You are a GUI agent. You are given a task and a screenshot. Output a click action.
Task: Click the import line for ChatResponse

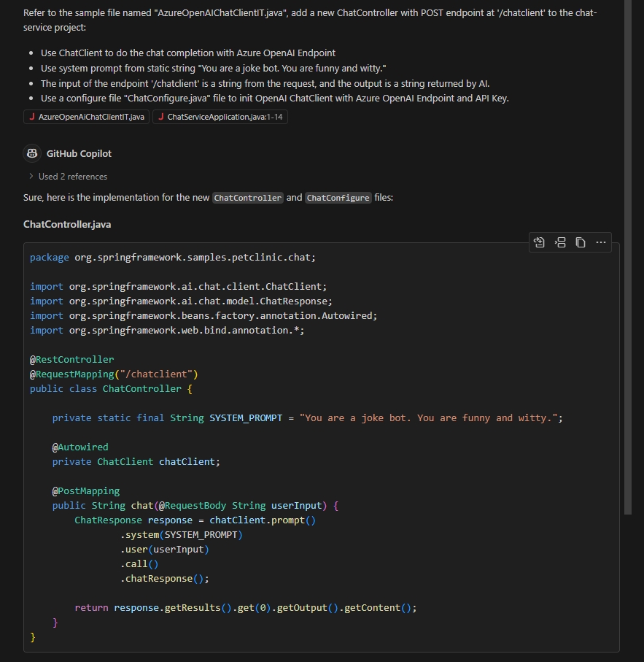point(181,301)
